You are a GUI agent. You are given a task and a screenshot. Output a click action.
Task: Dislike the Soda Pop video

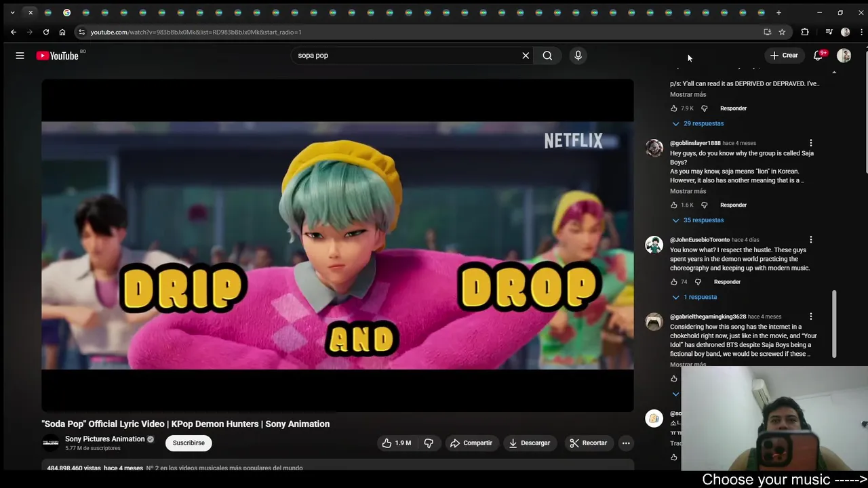coord(429,443)
